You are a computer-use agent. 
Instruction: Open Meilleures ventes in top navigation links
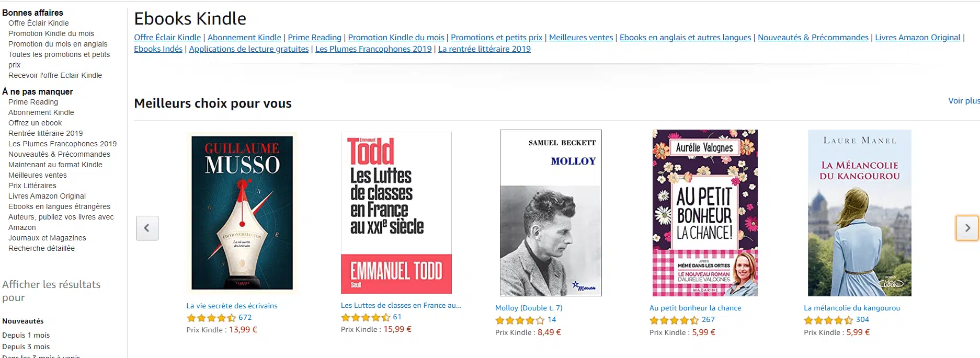pos(581,38)
